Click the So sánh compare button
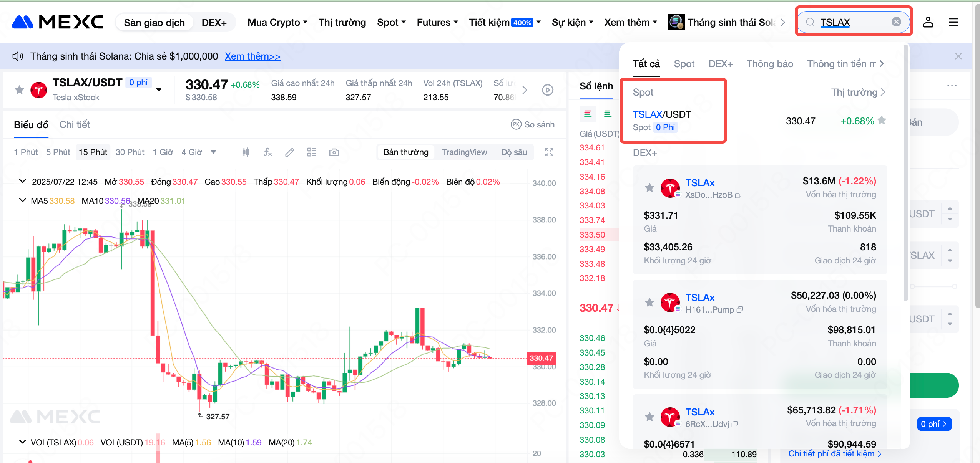980x463 pixels. [533, 124]
